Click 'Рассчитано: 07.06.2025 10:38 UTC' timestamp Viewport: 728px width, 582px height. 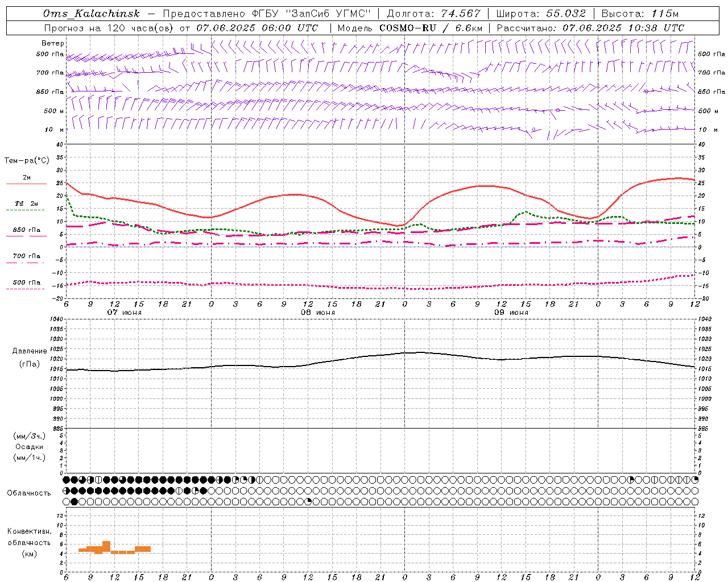pos(590,28)
